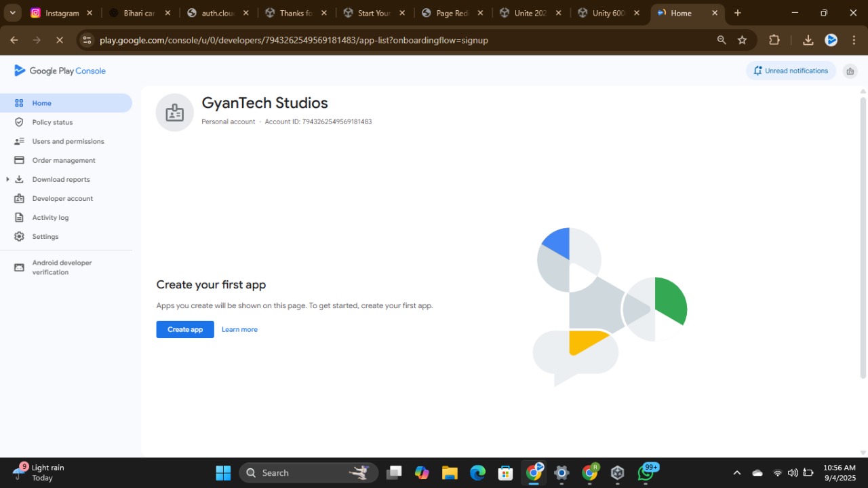Stop loading the page
The height and width of the screenshot is (488, 868).
(x=59, y=40)
